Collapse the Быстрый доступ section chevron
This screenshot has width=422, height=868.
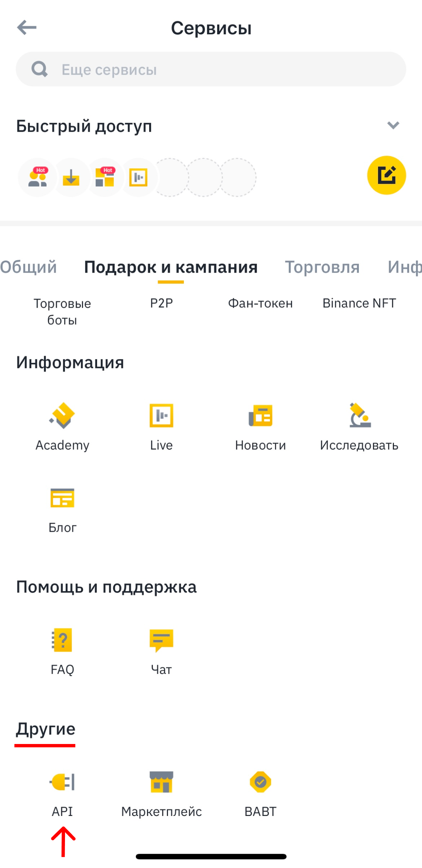393,125
